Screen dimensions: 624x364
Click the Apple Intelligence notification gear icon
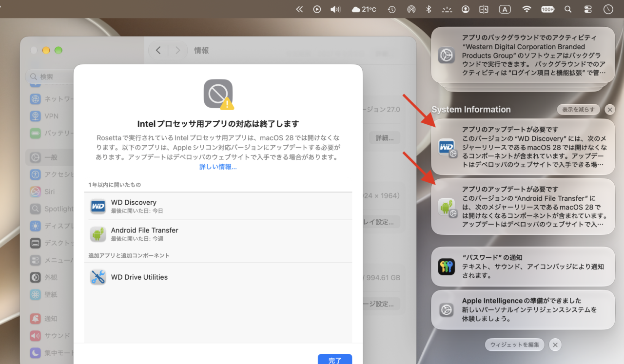coord(446,310)
